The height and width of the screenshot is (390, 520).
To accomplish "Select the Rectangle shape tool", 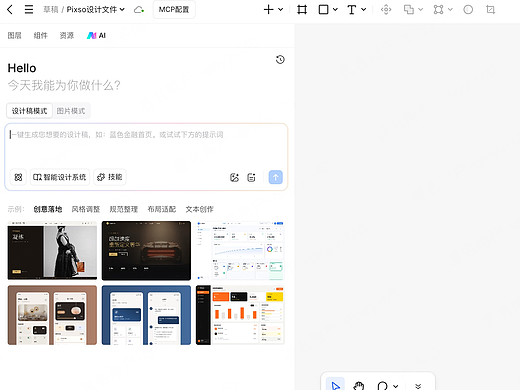I will (x=323, y=9).
